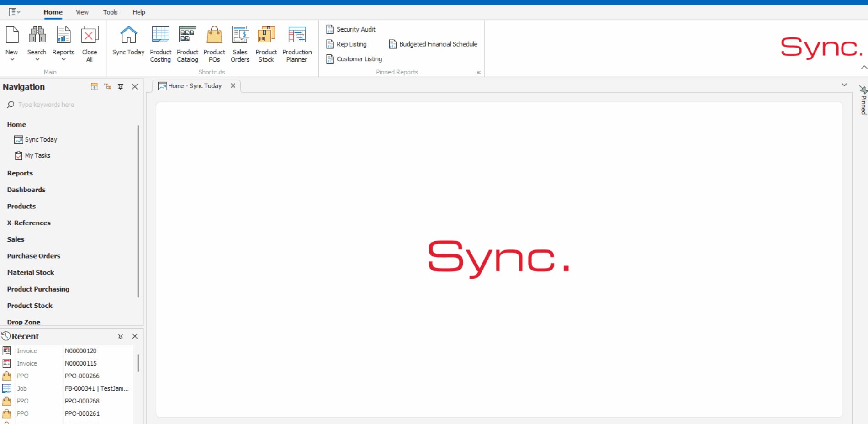Screen dimensions: 868x424
Task: Open the New dropdown arrow
Action: tap(12, 59)
